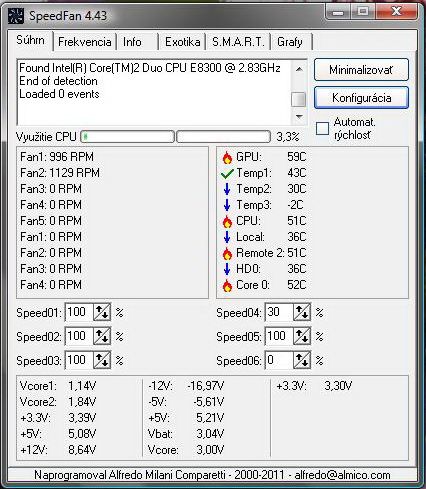Image resolution: width=426 pixels, height=489 pixels.
Task: Click the Speed06 spinner arrows
Action: pos(302,360)
